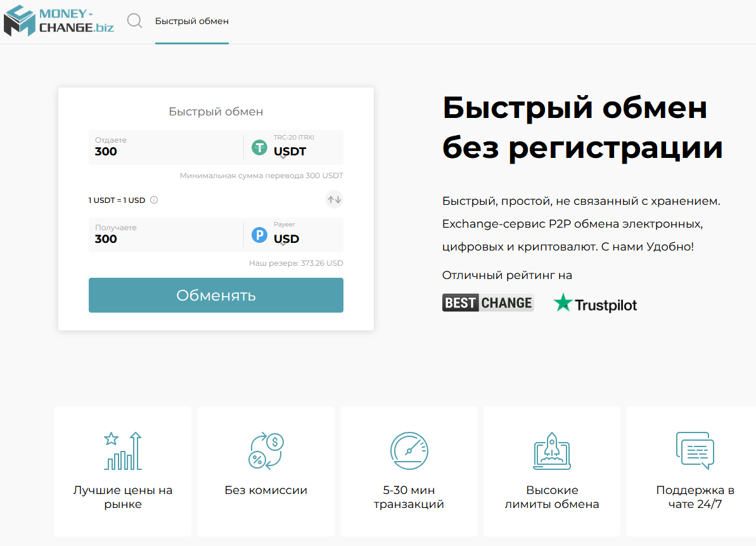Click the rocket laptop high limits icon

(551, 451)
